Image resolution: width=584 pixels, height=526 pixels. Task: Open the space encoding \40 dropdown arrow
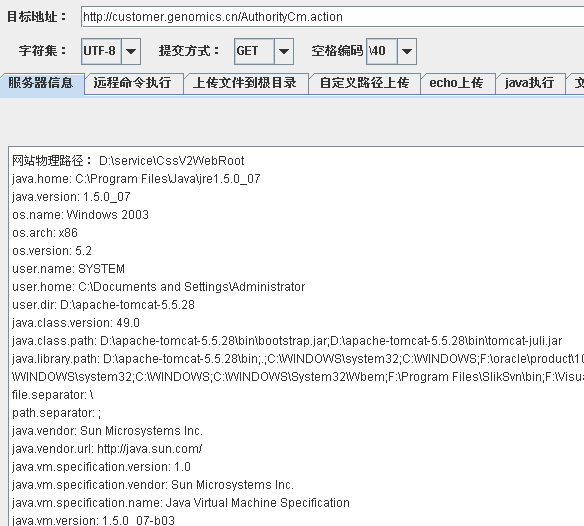[x=407, y=51]
